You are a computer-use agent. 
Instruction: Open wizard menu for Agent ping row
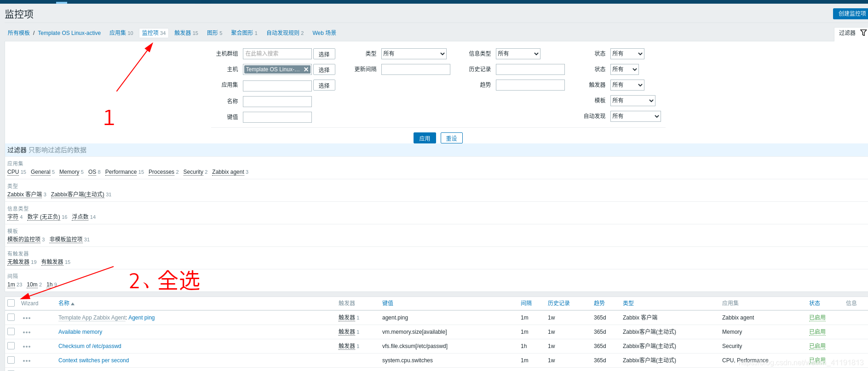click(27, 318)
